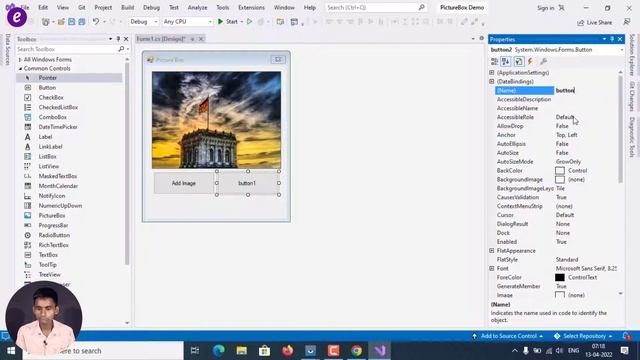This screenshot has height=360, width=640.
Task: Open the Edit menu
Action: click(x=43, y=7)
